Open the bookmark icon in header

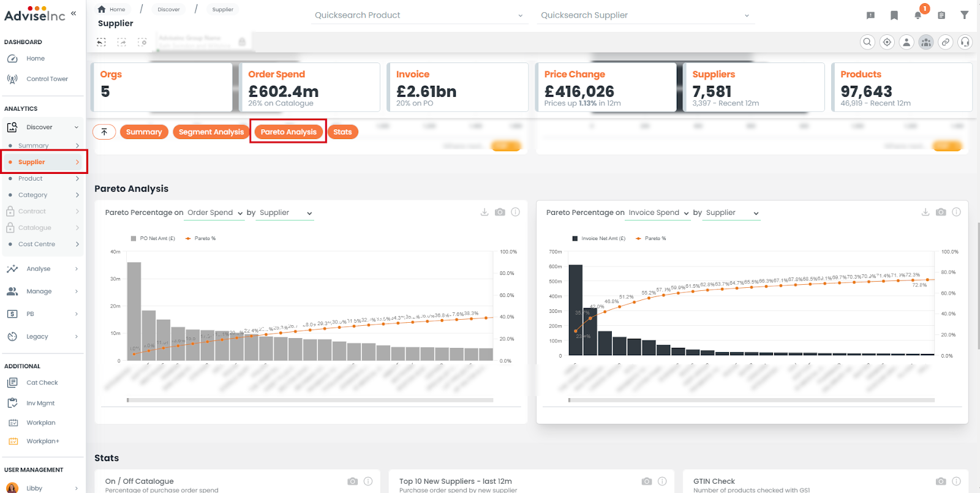[x=894, y=15]
